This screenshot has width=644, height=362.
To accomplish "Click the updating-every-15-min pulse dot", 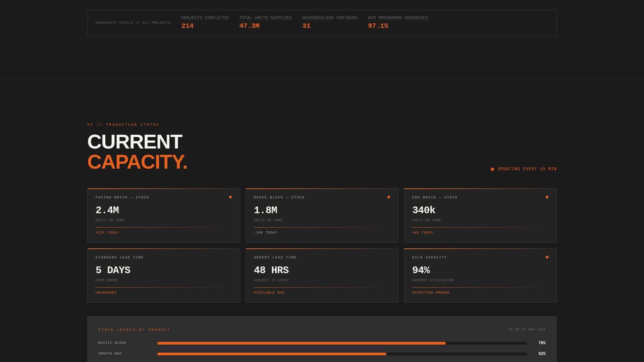I will pyautogui.click(x=492, y=169).
